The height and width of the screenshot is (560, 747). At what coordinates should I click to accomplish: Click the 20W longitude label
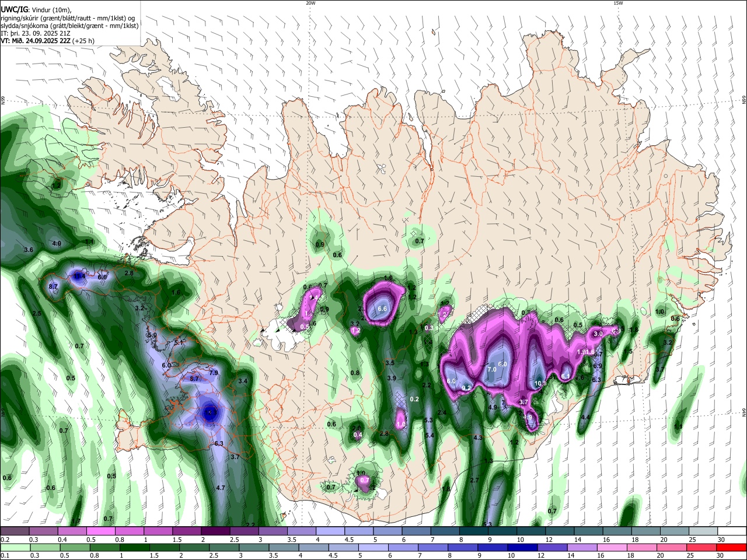(310, 3)
